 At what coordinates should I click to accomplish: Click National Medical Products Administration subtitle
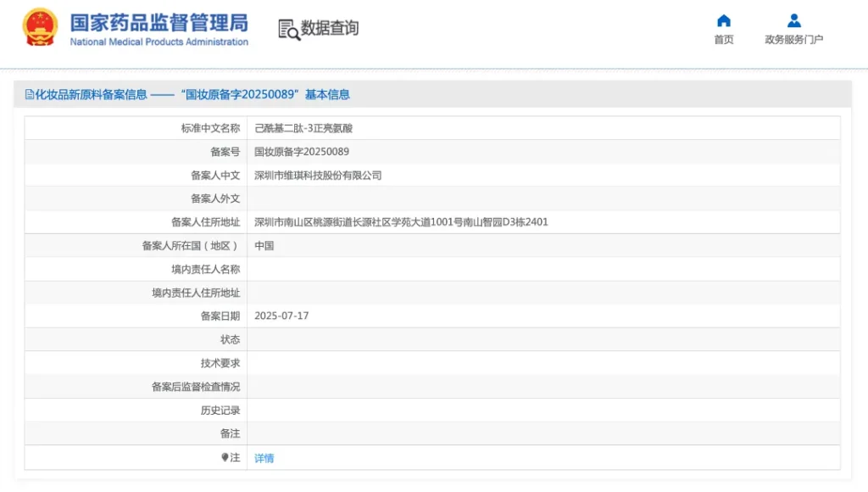click(159, 42)
